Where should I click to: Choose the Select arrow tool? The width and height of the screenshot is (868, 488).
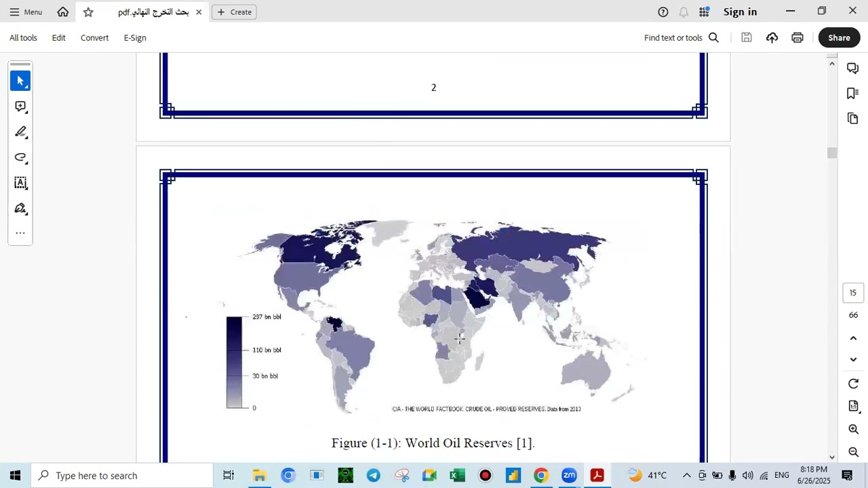[x=20, y=81]
